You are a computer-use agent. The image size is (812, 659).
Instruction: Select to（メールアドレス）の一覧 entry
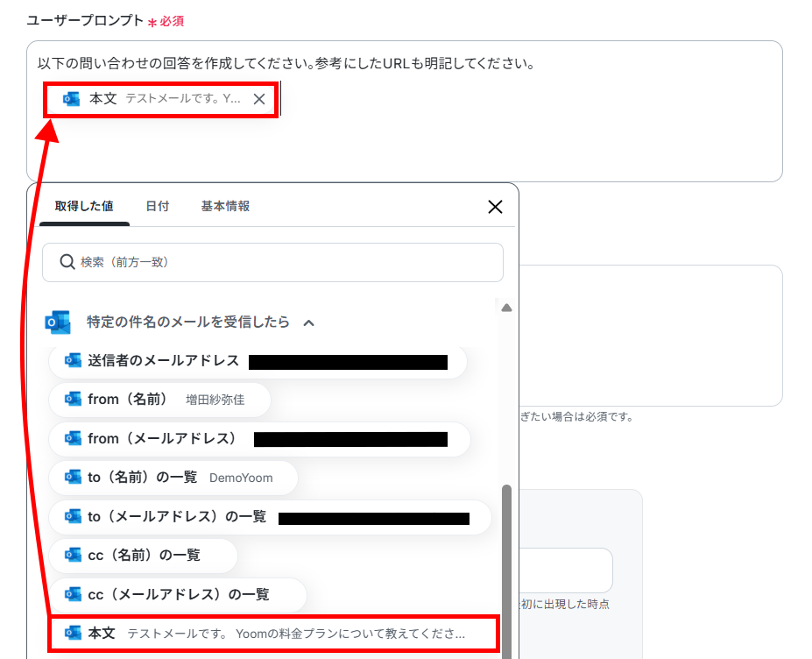click(270, 517)
